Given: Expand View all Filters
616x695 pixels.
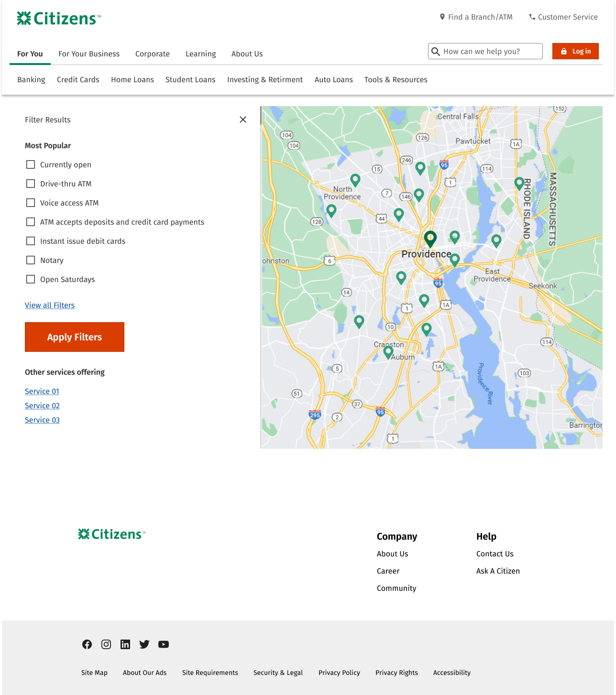Looking at the screenshot, I should [x=50, y=305].
